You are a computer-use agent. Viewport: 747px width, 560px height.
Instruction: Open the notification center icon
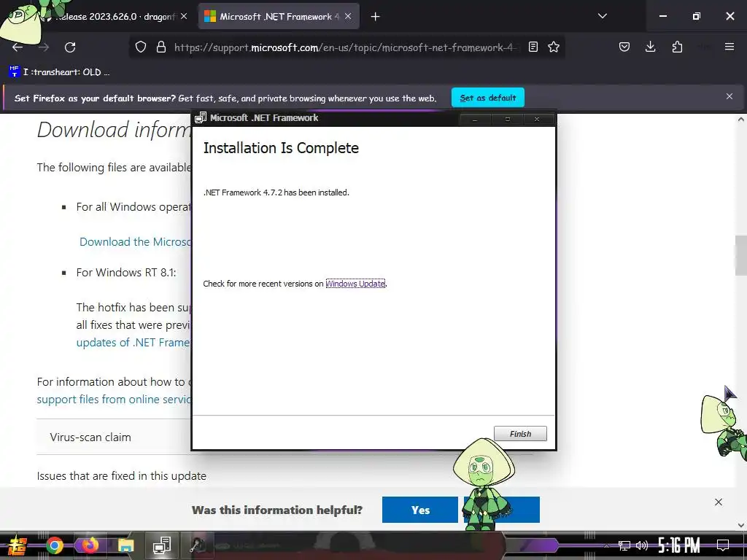pos(723,545)
